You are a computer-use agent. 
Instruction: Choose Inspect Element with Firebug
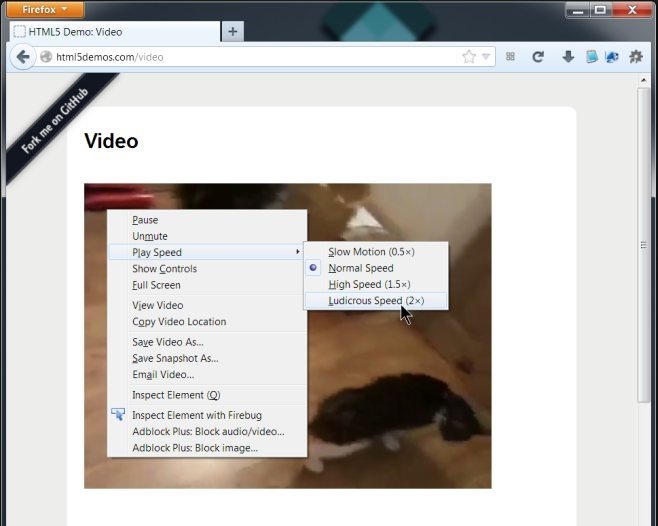(207, 415)
